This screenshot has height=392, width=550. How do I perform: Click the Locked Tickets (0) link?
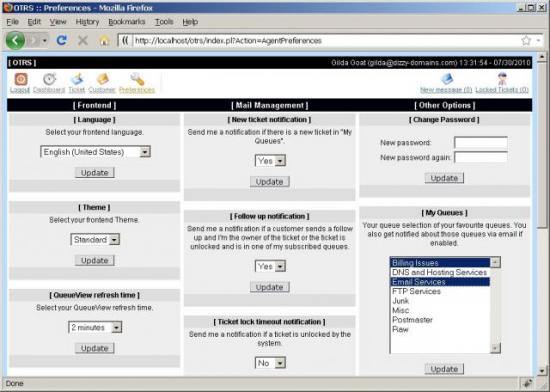502,90
